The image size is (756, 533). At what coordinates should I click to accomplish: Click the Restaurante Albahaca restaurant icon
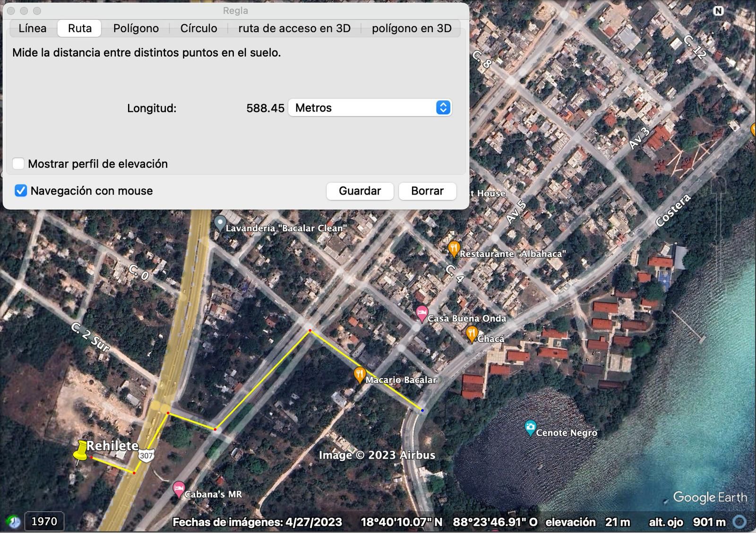click(454, 249)
